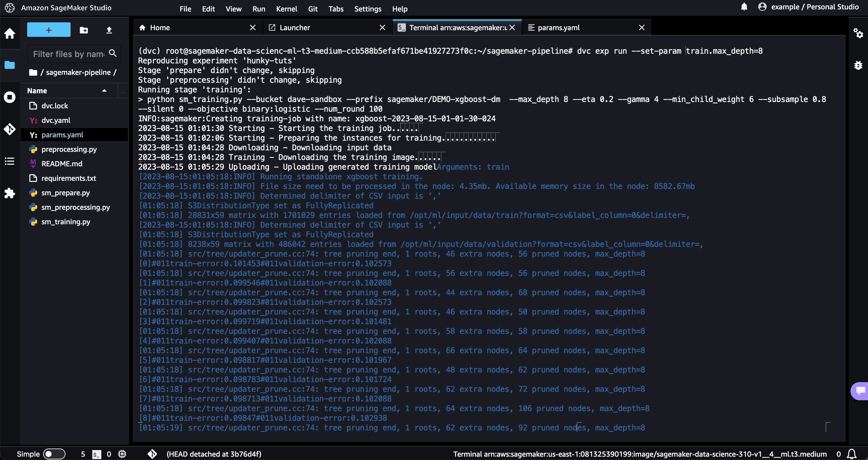Click the sagemaker-pipeline breadcrumb folder
This screenshot has height=460, width=868.
[x=78, y=72]
